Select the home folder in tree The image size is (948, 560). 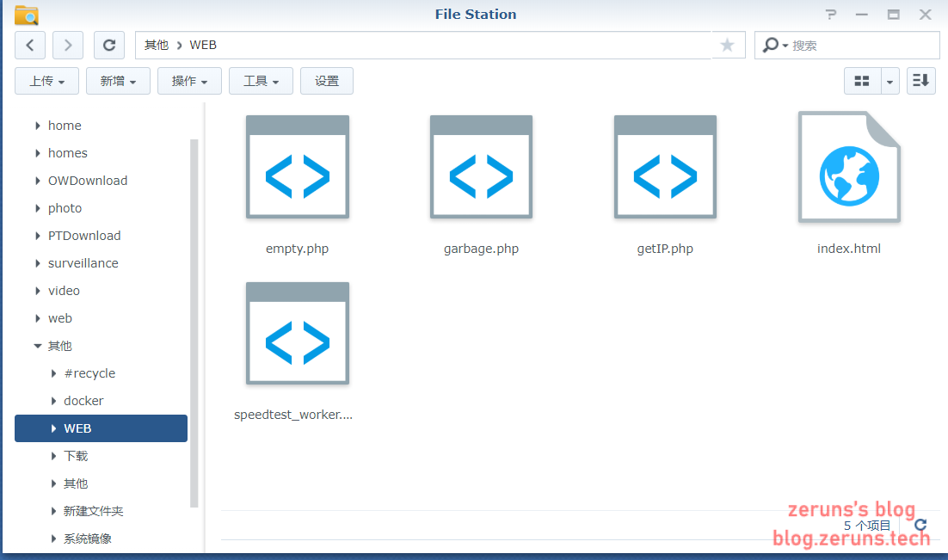(x=65, y=126)
